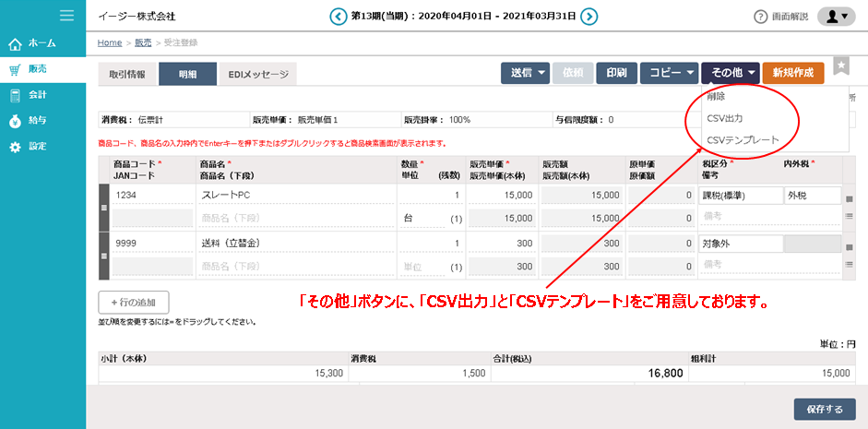
Task: Click the 消費税 value 1,500
Action: 474,374
